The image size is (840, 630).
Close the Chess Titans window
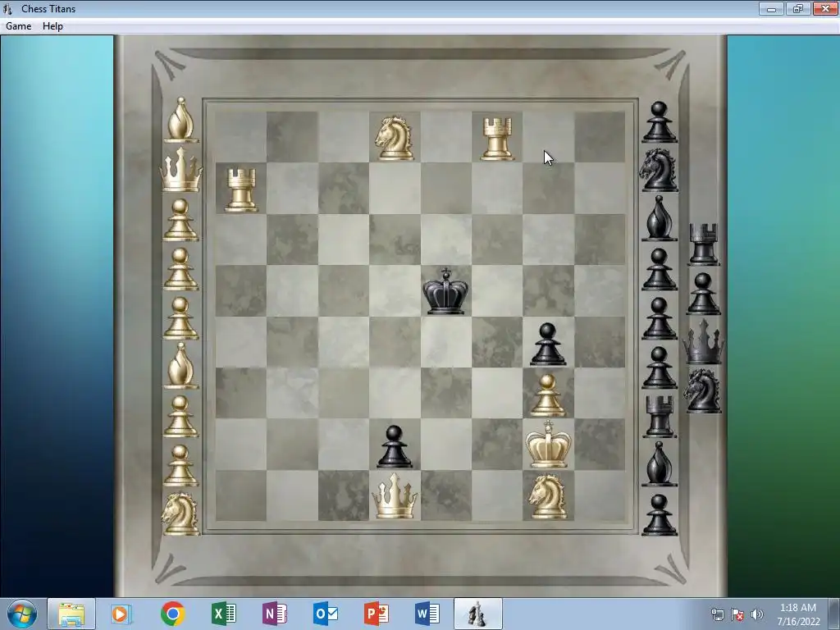click(x=825, y=8)
